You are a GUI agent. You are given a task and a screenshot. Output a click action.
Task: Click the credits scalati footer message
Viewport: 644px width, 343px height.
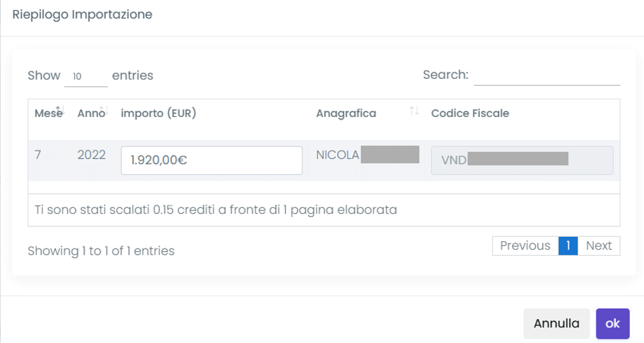216,210
